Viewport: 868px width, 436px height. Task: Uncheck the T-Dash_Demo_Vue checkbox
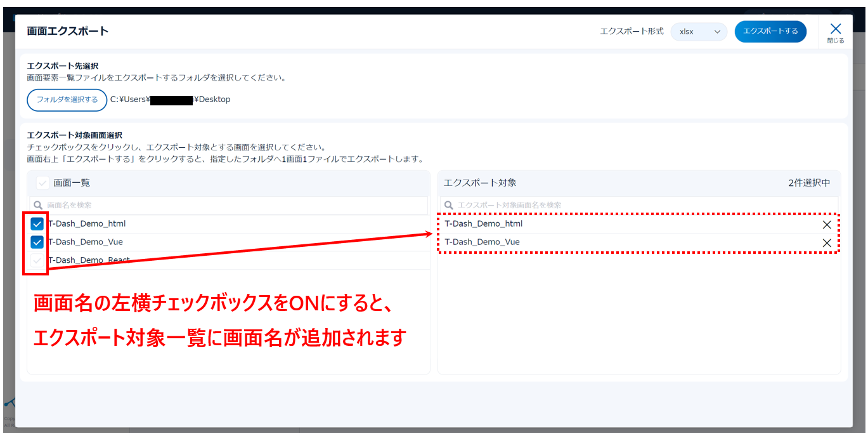coord(37,242)
